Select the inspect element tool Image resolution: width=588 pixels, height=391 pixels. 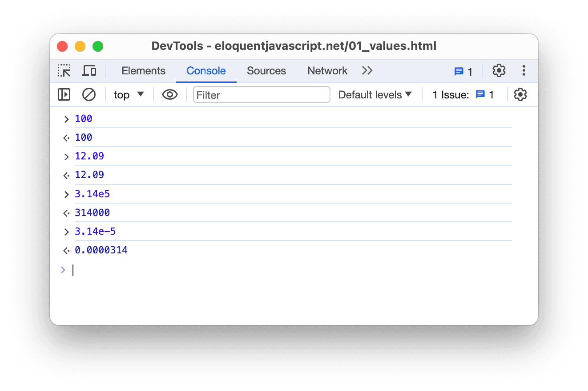tap(64, 70)
